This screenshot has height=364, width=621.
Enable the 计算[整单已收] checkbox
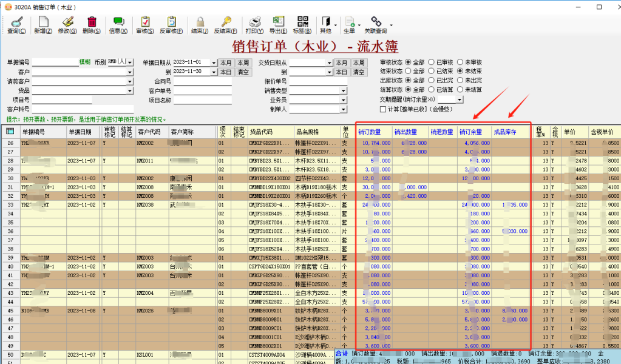(382, 109)
